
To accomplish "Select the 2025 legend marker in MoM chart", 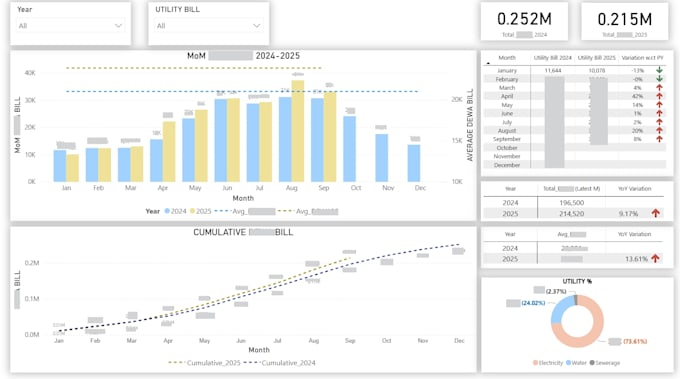I will [x=192, y=211].
